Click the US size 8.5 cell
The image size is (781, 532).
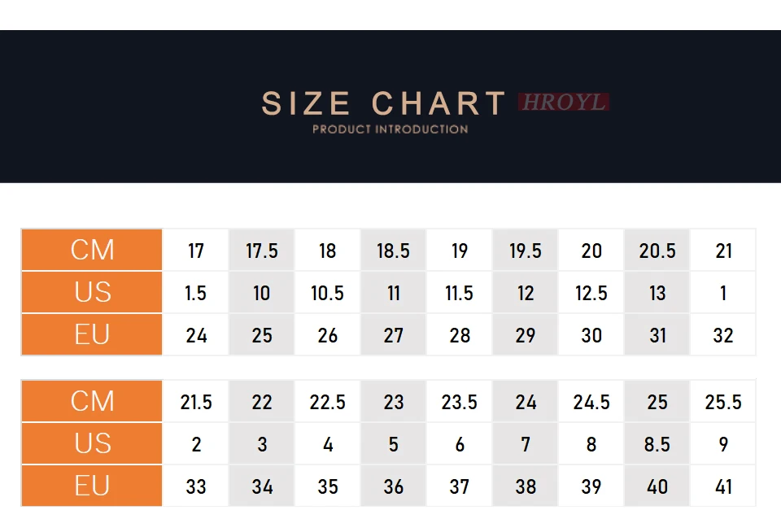(657, 444)
